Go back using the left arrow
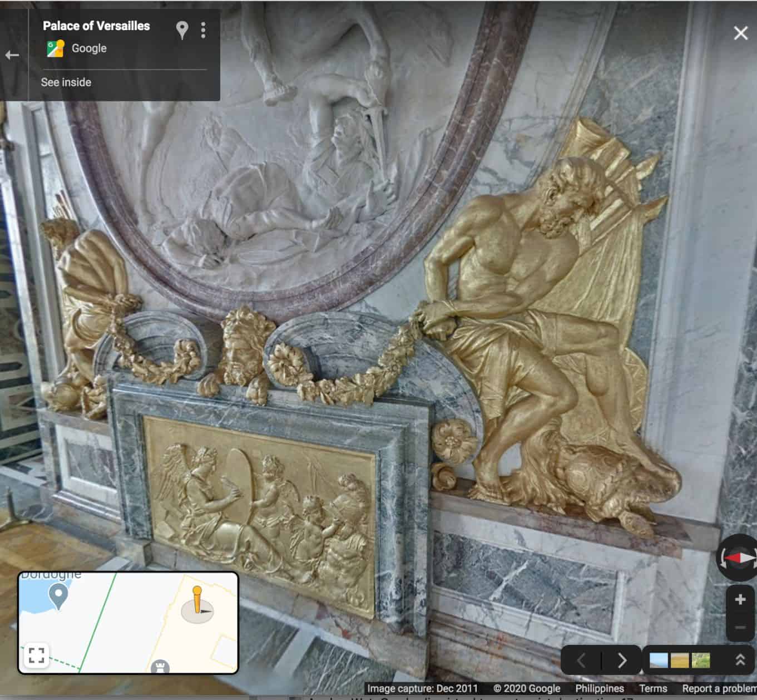Image resolution: width=757 pixels, height=700 pixels. click(12, 55)
